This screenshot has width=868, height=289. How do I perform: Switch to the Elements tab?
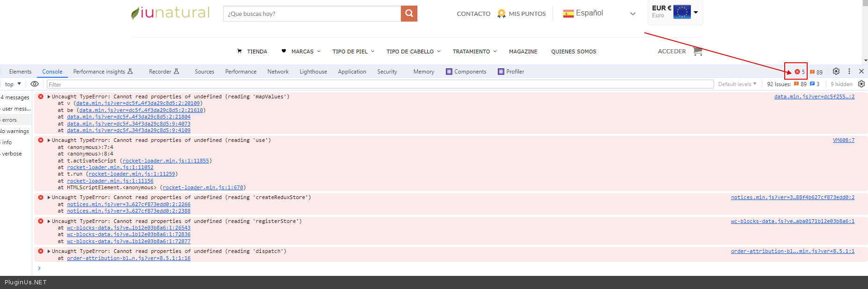coord(20,72)
